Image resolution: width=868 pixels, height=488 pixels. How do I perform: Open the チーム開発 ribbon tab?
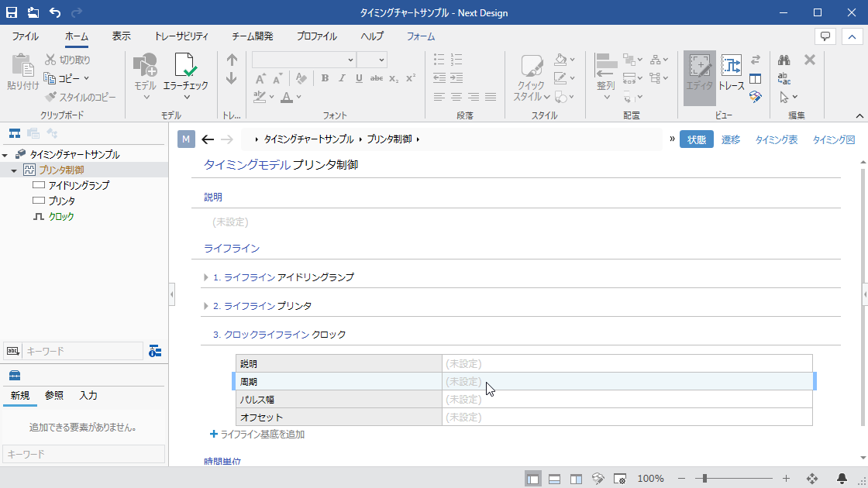pyautogui.click(x=253, y=36)
